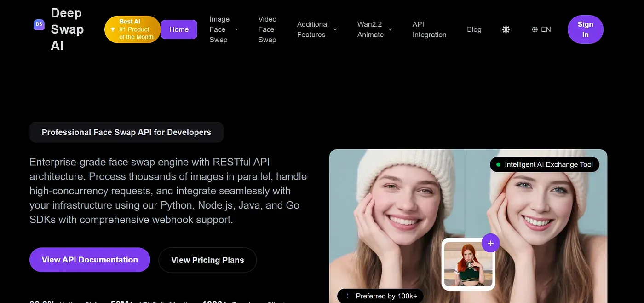Click Professional Face Swap API for Developers badge
The image size is (644, 303).
pos(126,132)
